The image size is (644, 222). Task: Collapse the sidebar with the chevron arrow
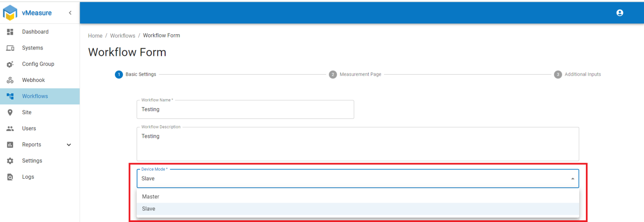pos(70,13)
